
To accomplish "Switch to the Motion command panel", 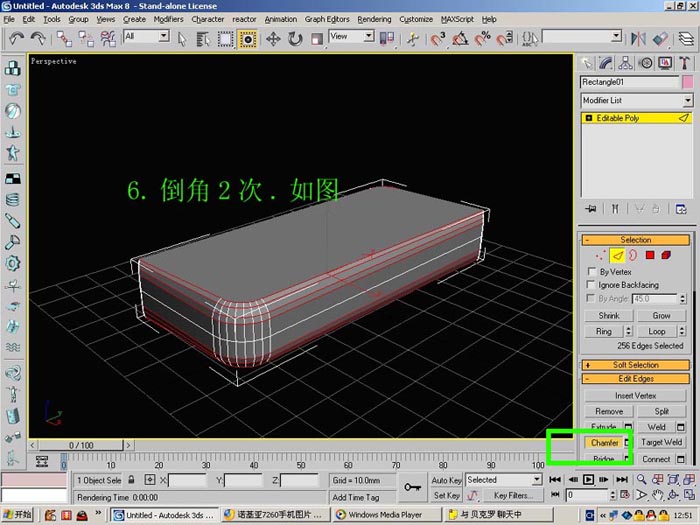I will [x=645, y=63].
